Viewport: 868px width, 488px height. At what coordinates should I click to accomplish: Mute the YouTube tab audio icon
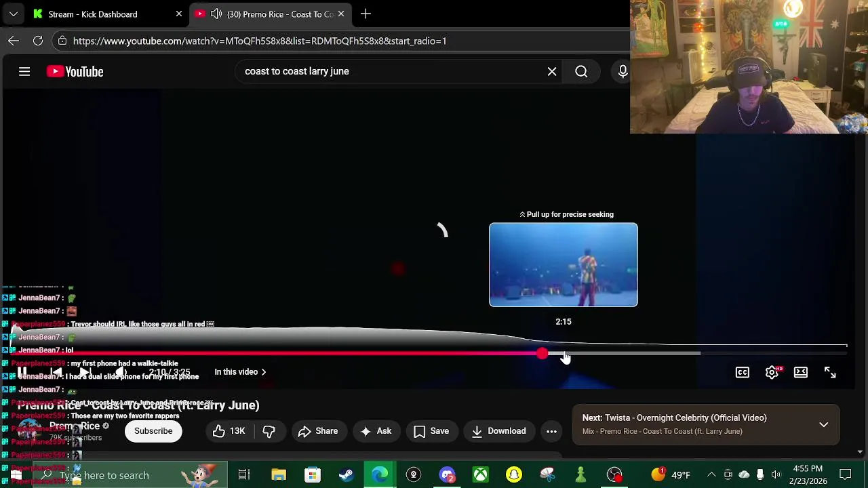pos(216,14)
